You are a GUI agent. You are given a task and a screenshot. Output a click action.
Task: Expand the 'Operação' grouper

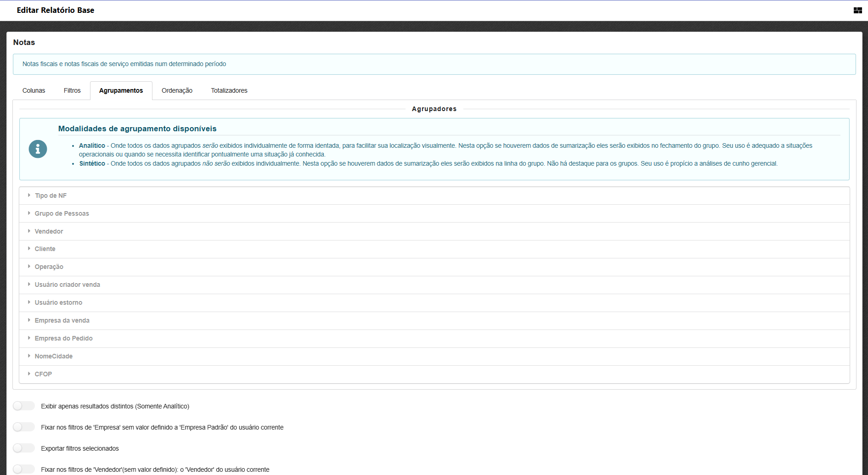[x=49, y=267]
